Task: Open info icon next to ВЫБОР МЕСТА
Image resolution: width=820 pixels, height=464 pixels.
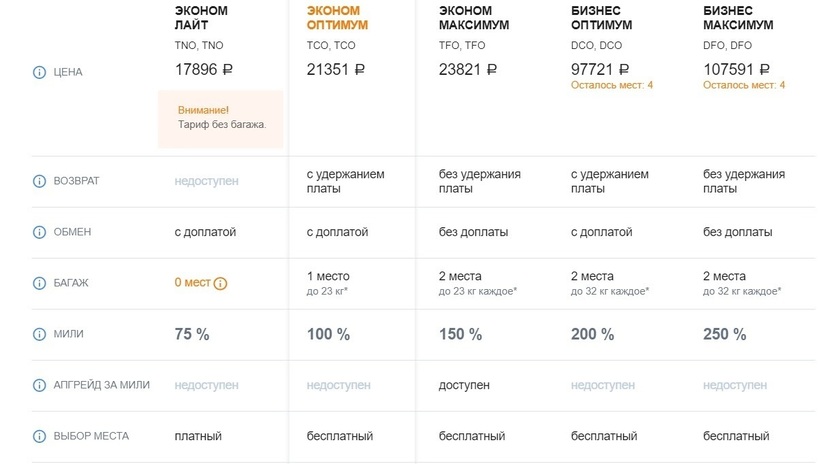Action: coord(40,436)
